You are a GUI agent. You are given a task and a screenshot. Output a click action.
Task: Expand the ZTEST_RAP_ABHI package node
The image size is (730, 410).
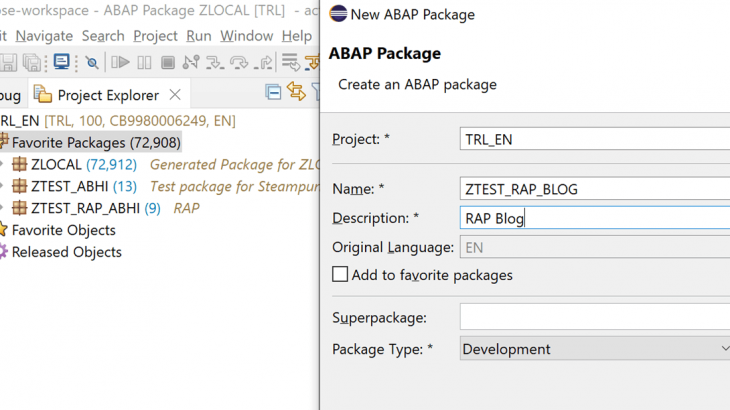coord(4,208)
